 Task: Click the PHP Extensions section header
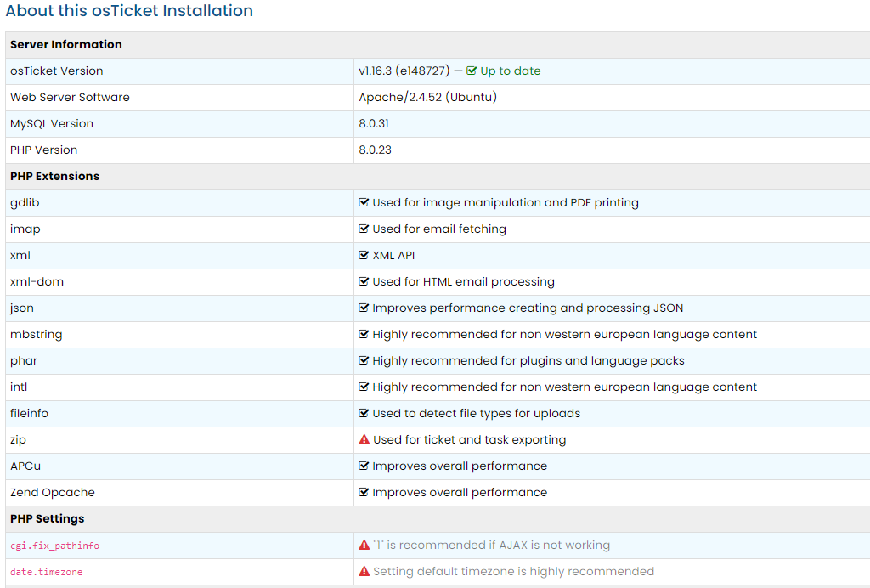[x=54, y=177]
